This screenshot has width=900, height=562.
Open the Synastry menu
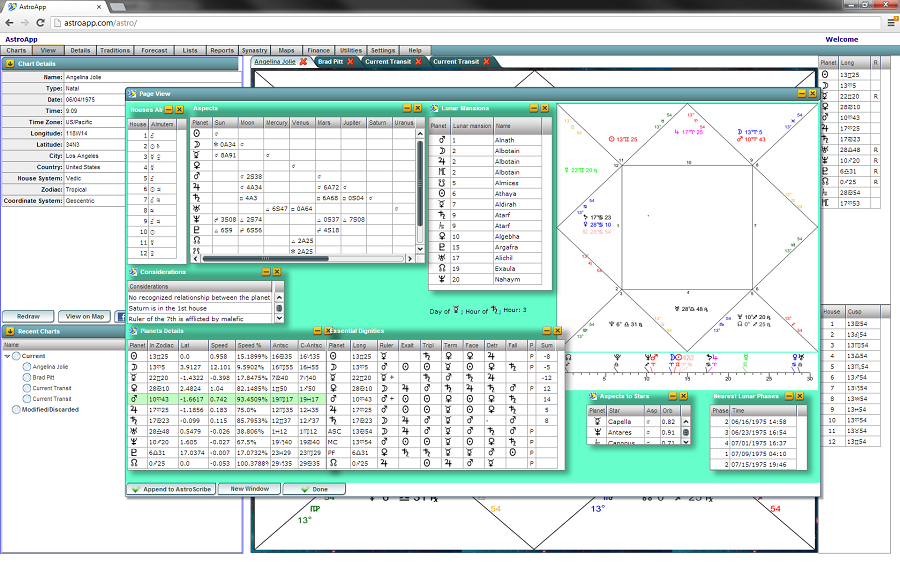click(254, 50)
